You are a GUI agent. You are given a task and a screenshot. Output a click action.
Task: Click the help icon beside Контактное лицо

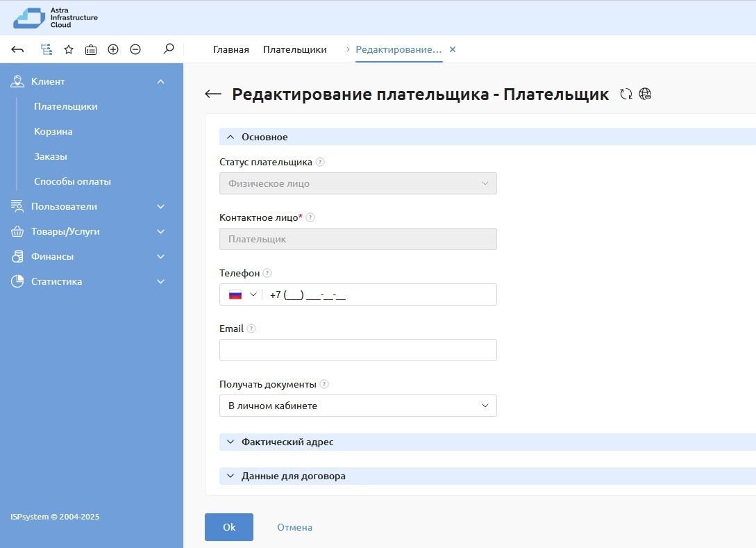(x=310, y=217)
